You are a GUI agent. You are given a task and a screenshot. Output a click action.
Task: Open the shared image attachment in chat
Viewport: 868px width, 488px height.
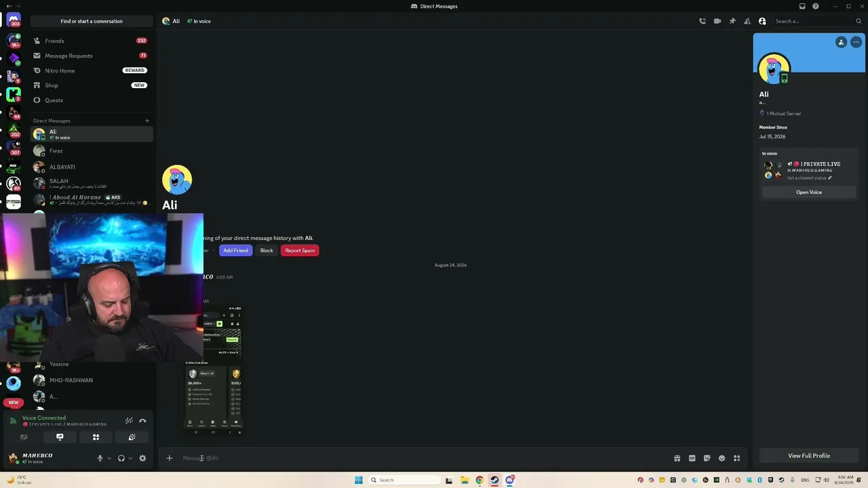click(x=213, y=370)
